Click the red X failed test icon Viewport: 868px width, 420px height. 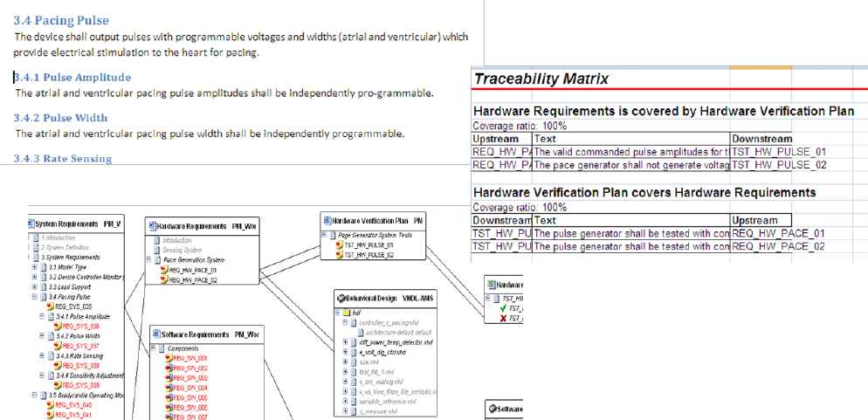pyautogui.click(x=503, y=318)
